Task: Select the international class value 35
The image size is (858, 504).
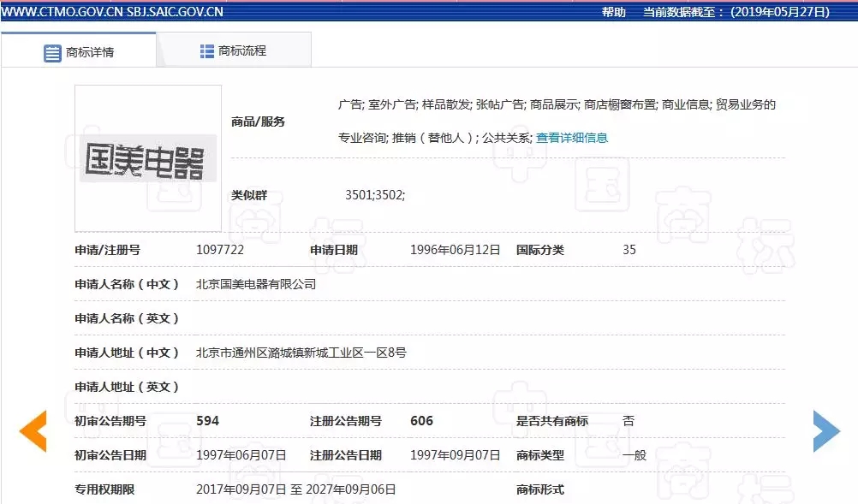Action: coord(629,250)
